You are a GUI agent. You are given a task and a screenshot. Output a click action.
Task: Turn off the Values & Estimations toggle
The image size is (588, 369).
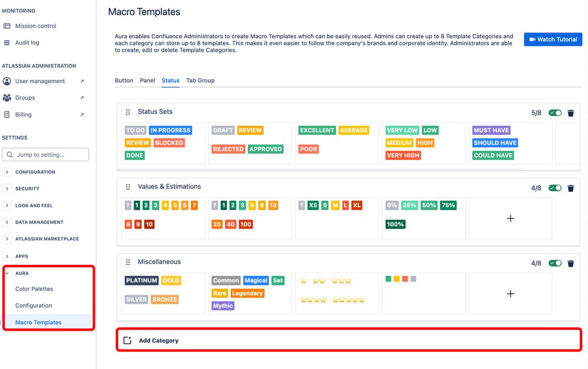click(554, 188)
